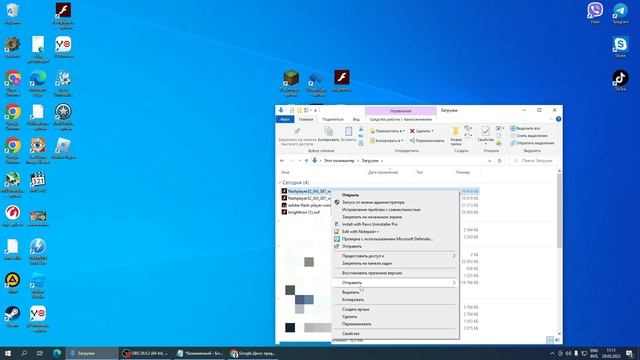
Task: Select the knightmon (1).swf file
Action: pyautogui.click(x=304, y=212)
